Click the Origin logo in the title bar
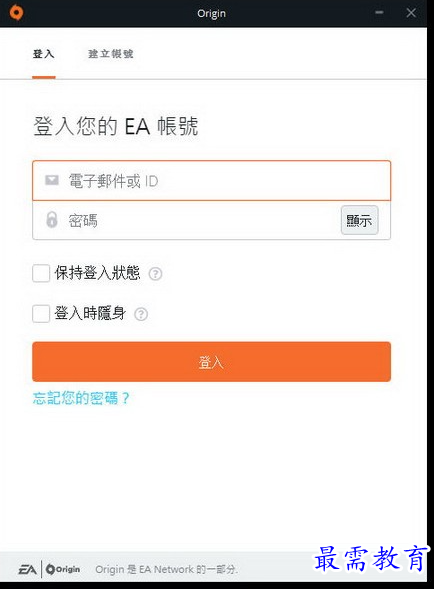 tap(16, 12)
